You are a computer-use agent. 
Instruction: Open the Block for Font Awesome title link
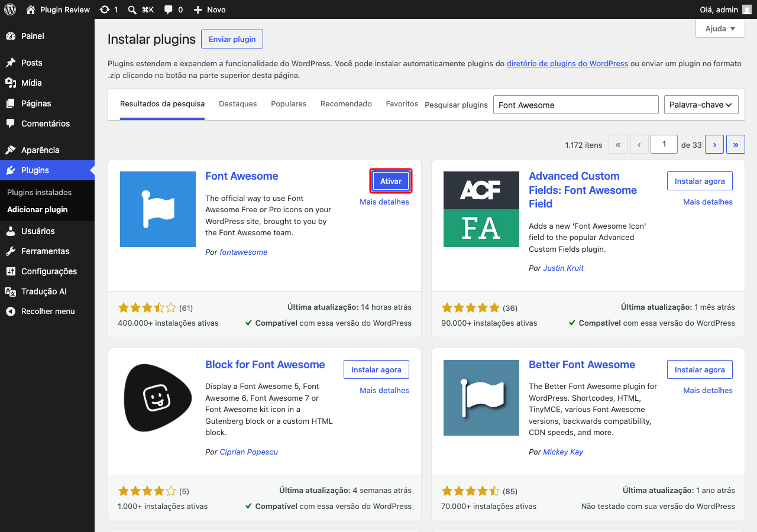tap(265, 365)
